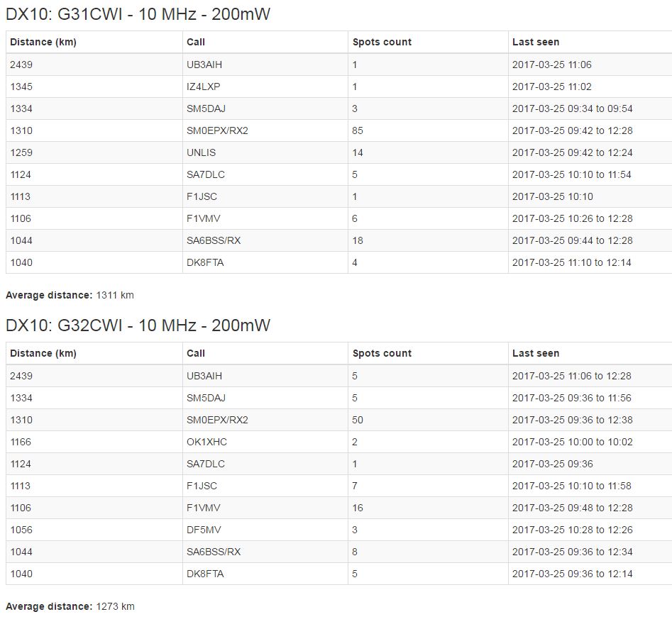This screenshot has height=624, width=672.
Task: Select the DF5MV call sign entry
Action: click(x=204, y=530)
